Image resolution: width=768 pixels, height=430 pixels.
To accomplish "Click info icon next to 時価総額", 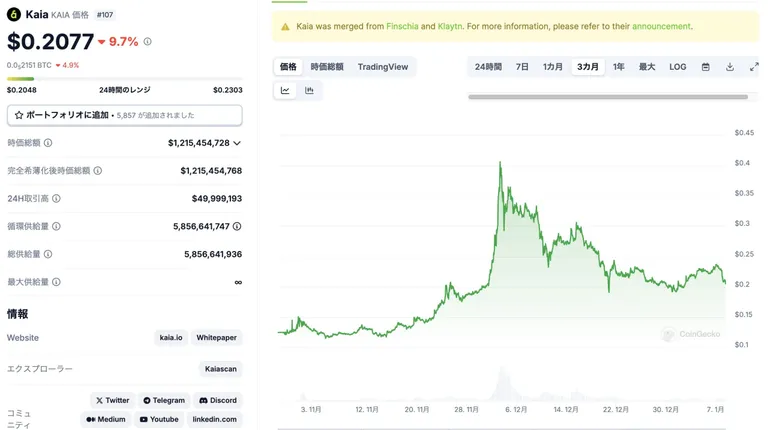I will tap(48, 143).
